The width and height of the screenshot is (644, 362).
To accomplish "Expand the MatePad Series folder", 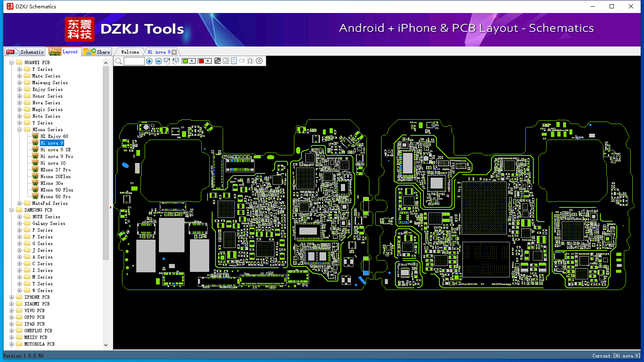I will point(20,203).
